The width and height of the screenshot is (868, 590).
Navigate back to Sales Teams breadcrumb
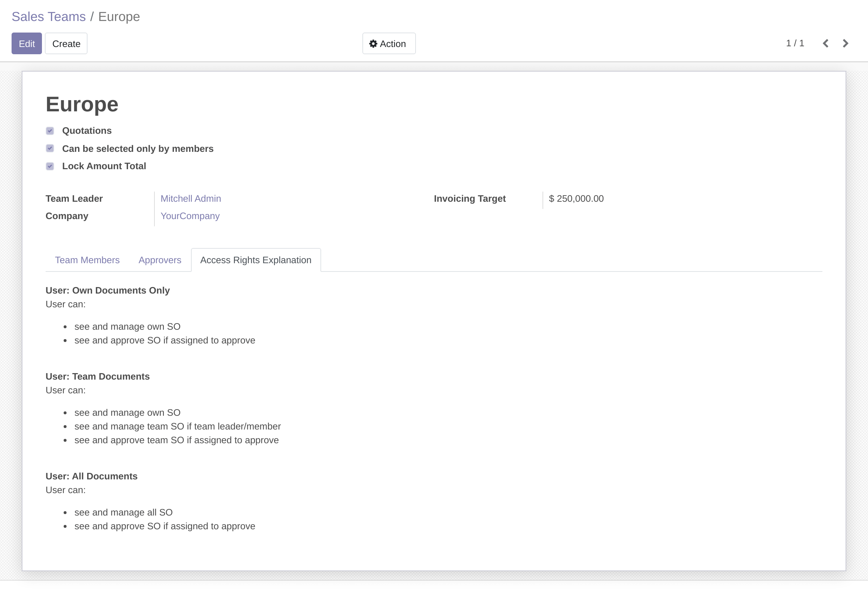[48, 16]
